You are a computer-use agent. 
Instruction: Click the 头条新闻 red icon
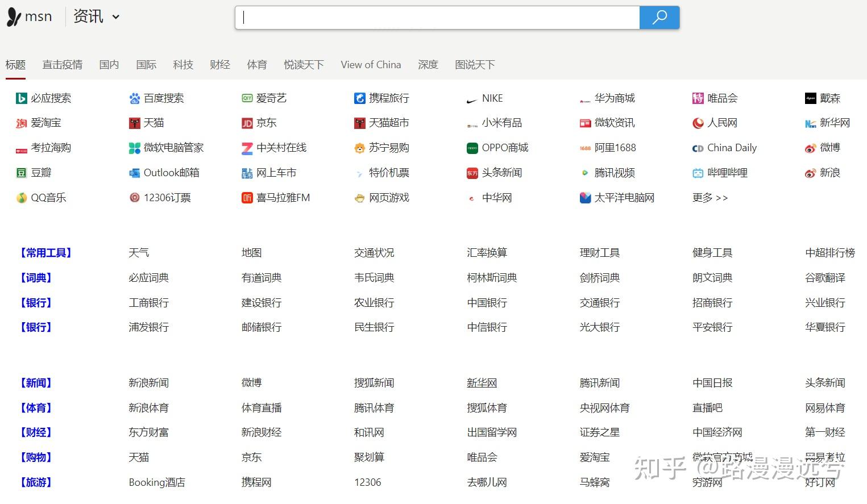(x=472, y=173)
